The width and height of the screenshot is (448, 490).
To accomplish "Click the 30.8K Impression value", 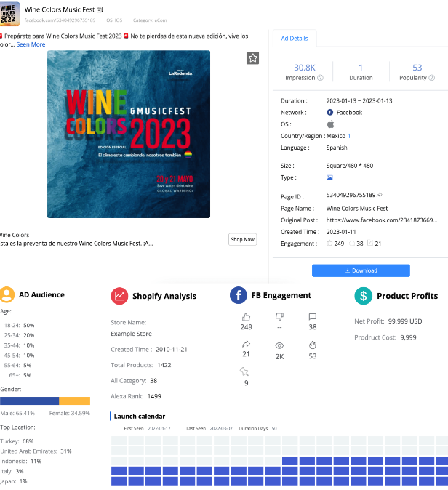I will click(305, 68).
